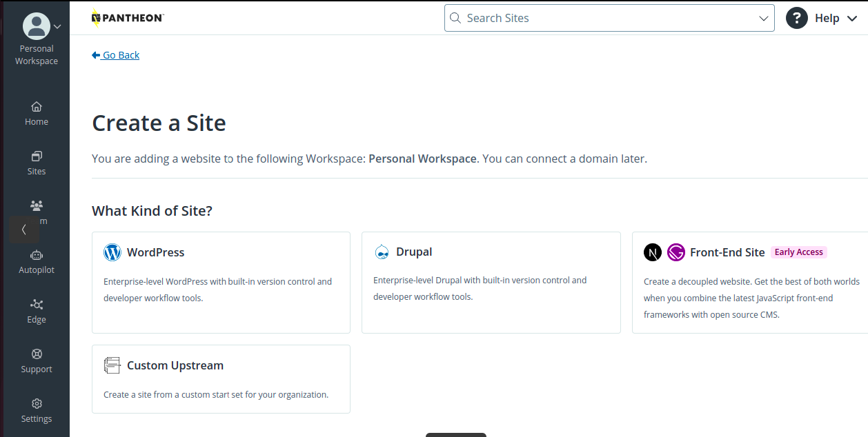Focus the Search Sites input field

coord(600,19)
